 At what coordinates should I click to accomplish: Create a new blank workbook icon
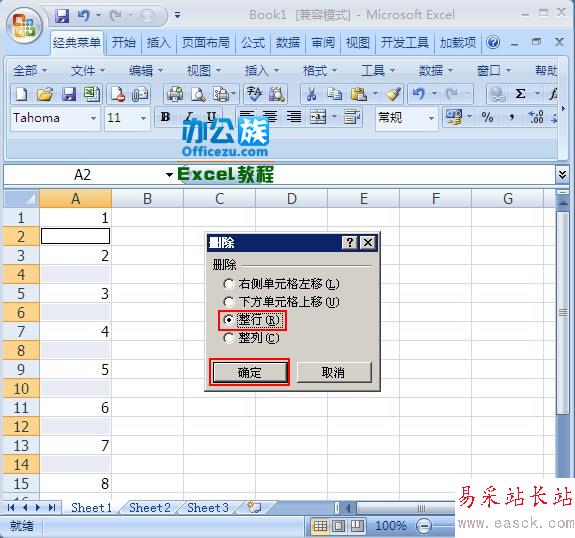tap(21, 94)
